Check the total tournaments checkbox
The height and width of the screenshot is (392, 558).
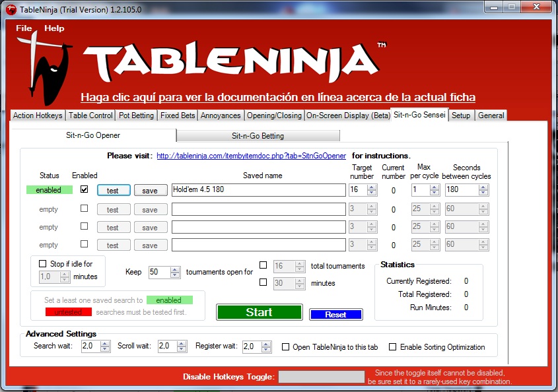click(263, 265)
